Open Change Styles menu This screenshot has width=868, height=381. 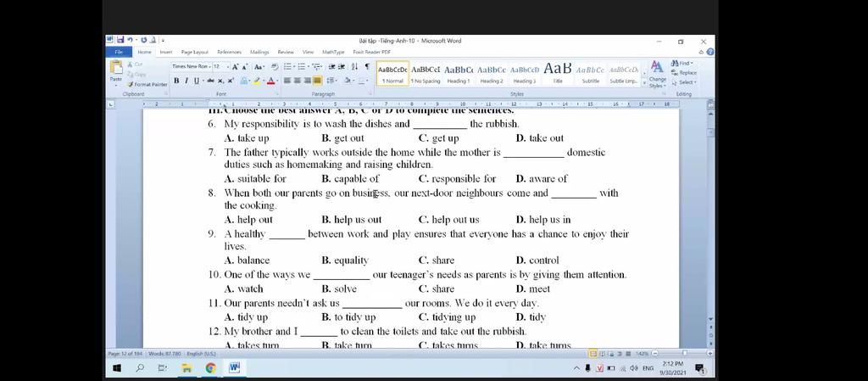[658, 75]
